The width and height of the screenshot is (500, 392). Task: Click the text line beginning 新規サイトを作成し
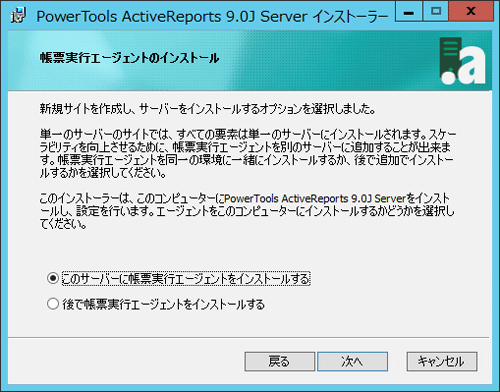coord(208,109)
